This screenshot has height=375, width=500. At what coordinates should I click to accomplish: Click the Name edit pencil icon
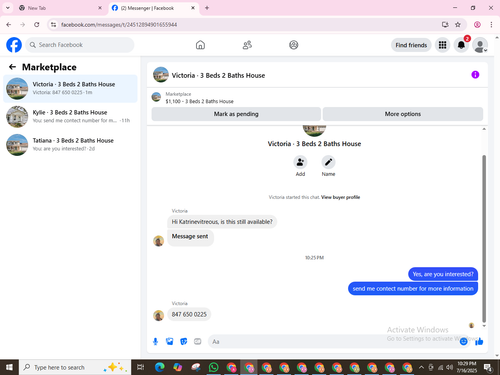point(328,162)
